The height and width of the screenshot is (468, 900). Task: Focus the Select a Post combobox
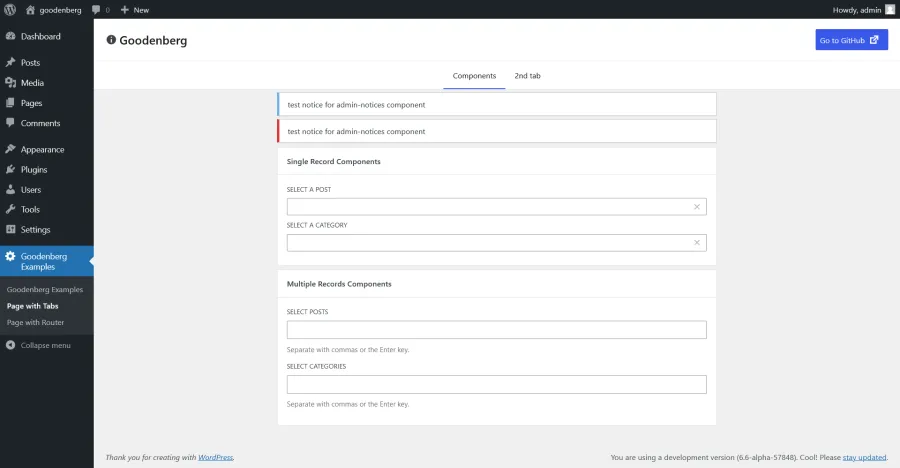tap(496, 207)
